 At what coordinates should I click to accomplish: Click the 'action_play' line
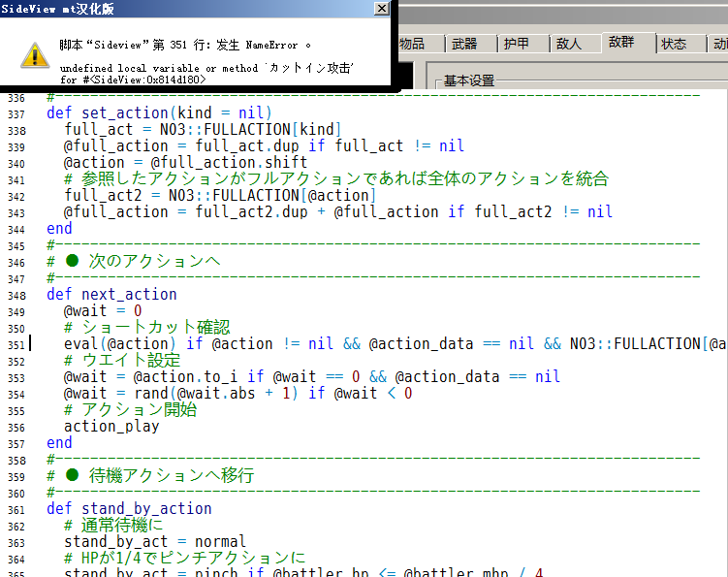pos(111,427)
